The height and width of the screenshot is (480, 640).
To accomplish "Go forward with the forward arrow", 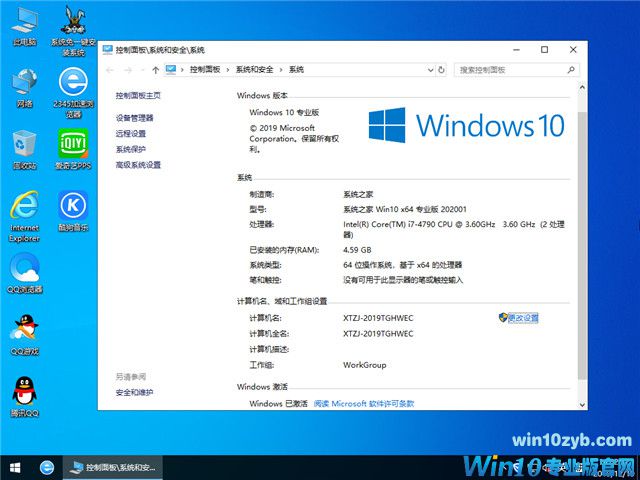I will click(127, 70).
